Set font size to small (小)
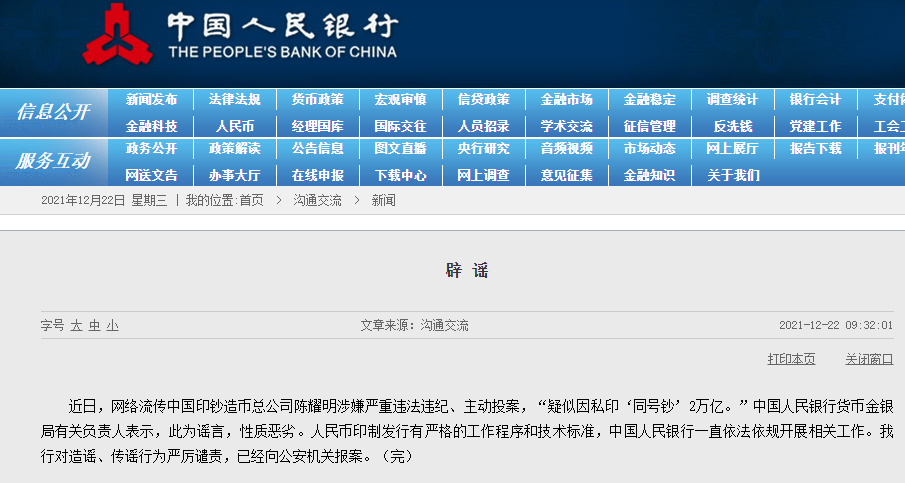This screenshot has width=905, height=483. pyautogui.click(x=112, y=325)
